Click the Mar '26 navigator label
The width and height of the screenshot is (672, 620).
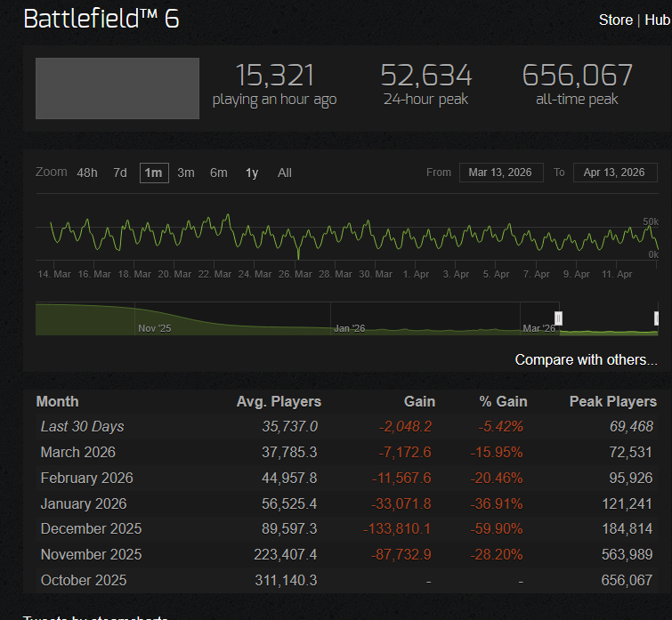pyautogui.click(x=538, y=328)
